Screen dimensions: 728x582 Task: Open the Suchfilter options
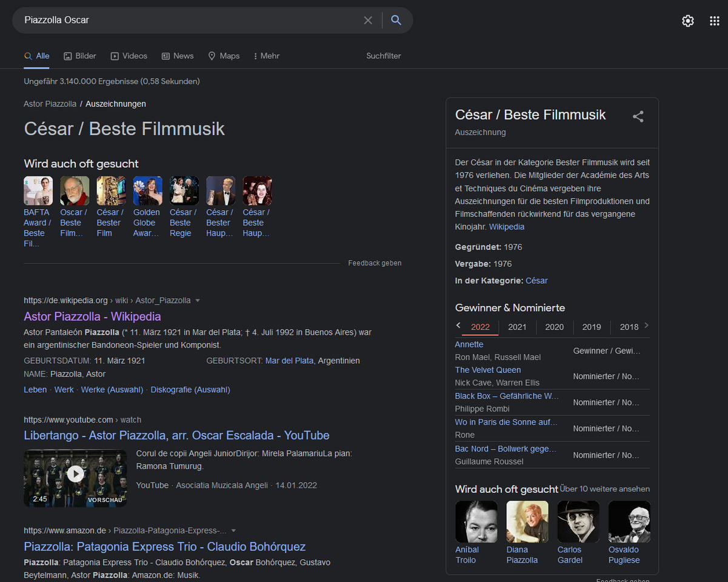(384, 56)
